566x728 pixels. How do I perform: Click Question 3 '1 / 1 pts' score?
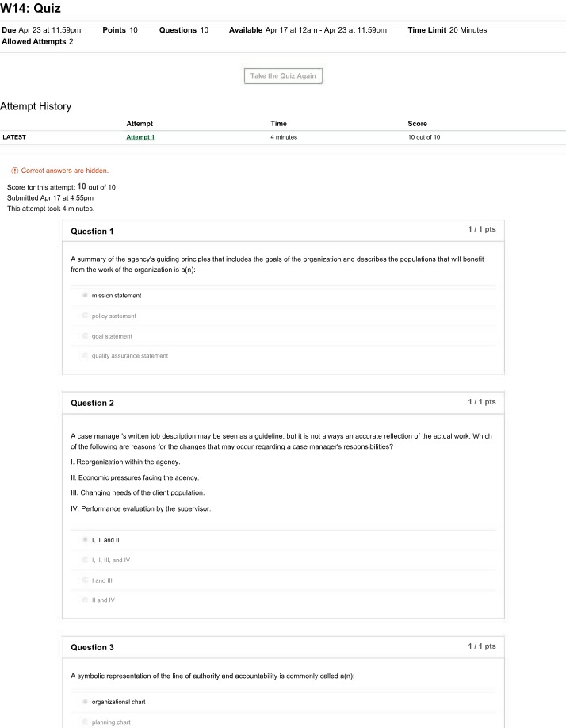coord(481,646)
